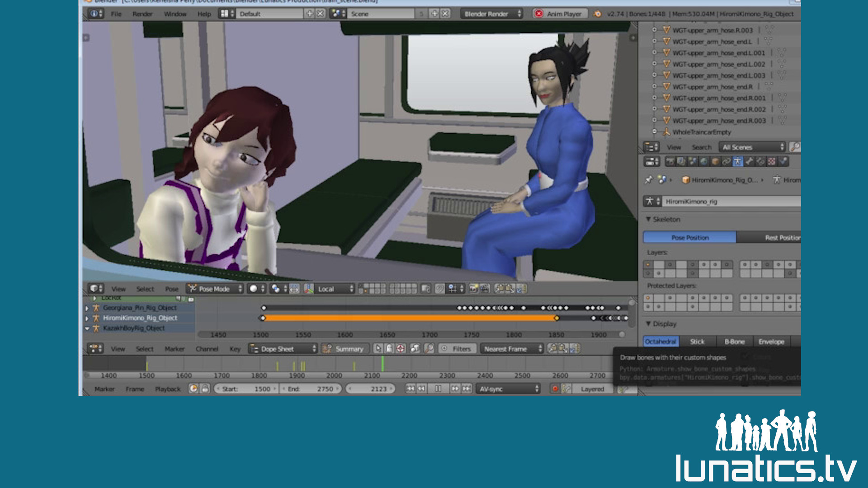Viewport: 868px width, 488px height.
Task: Select Stick bone display
Action: click(x=697, y=342)
